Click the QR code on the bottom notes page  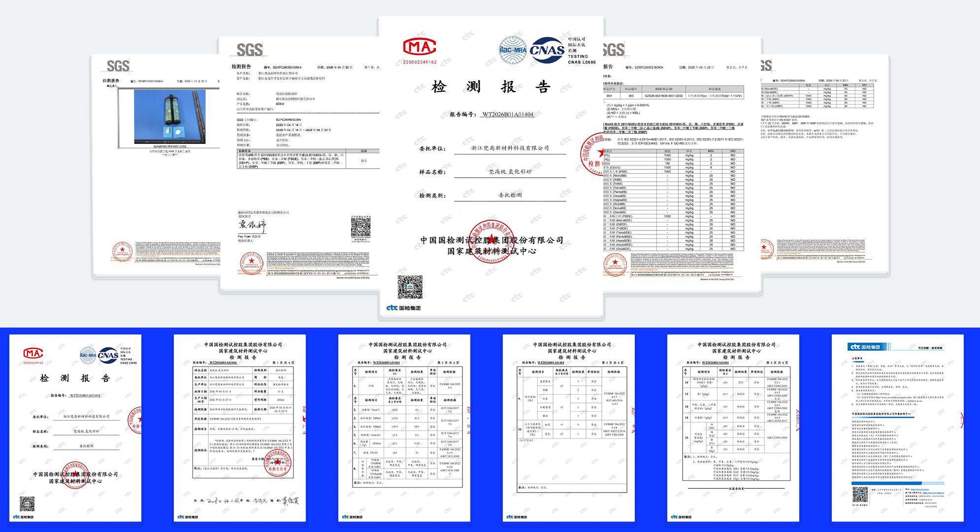(860, 495)
